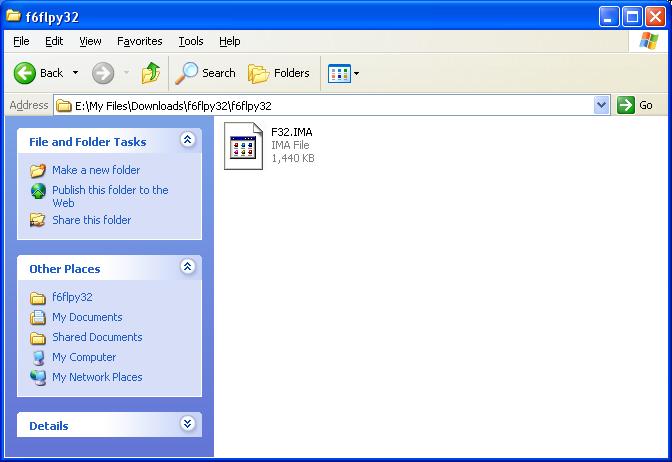The width and height of the screenshot is (672, 462).
Task: Open the Back history dropdown arrow
Action: [75, 73]
